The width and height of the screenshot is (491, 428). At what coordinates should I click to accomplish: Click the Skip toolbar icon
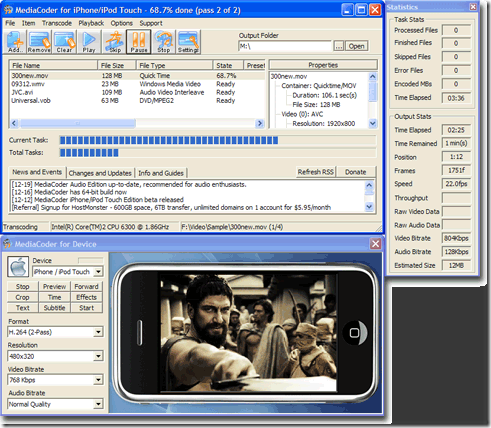tap(114, 42)
